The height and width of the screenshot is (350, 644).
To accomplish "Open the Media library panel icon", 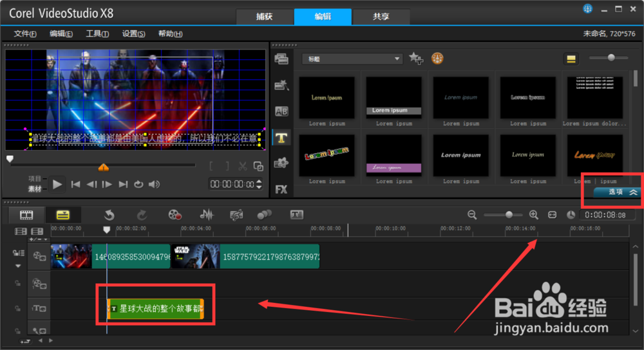I will (x=281, y=59).
